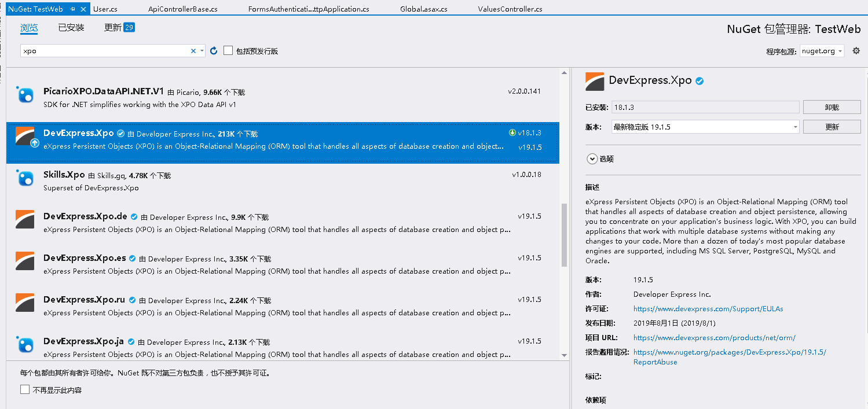Pin the NuGet: TestWeb tab
Screen dimensions: 868x409
point(72,9)
